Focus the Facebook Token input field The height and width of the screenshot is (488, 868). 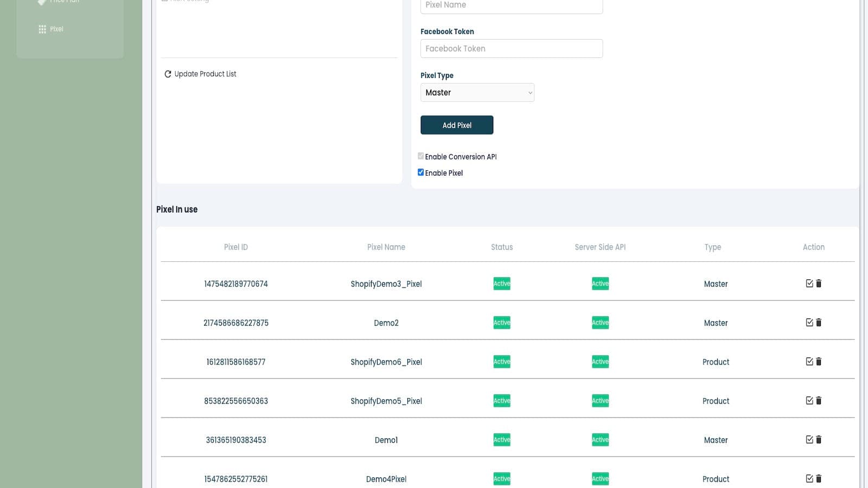pos(511,49)
